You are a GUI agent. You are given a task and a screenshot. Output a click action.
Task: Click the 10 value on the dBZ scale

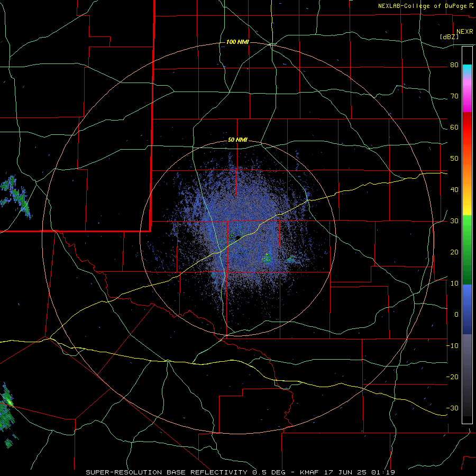454,283
